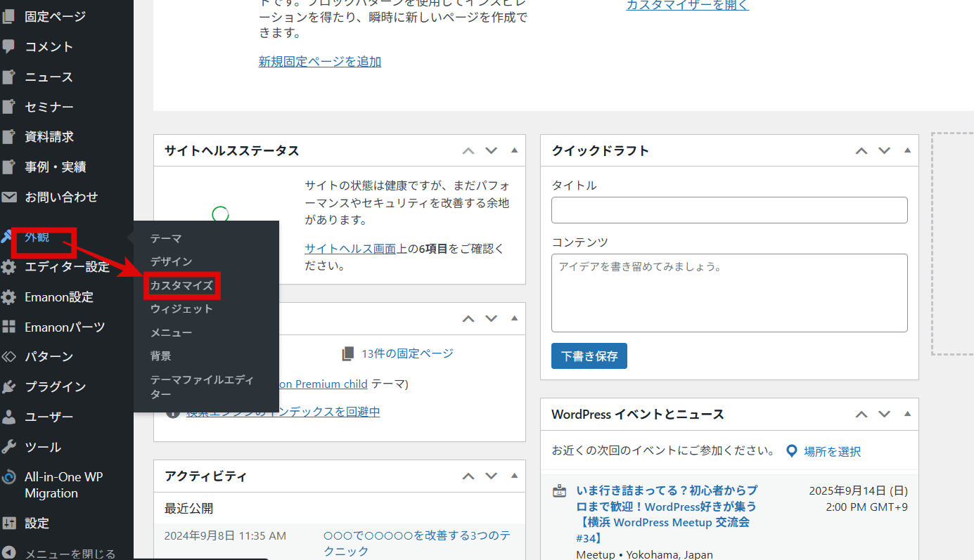
Task: Toggle the クイックドラフト panel triangle
Action: 907,150
